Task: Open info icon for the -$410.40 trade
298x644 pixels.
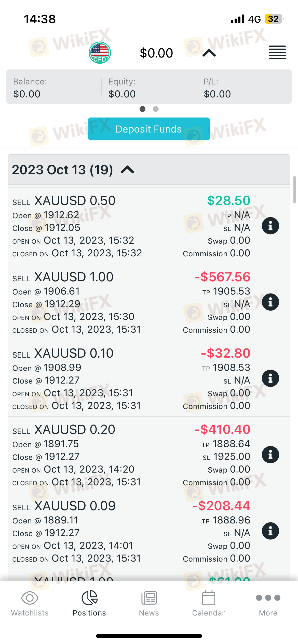Action: click(x=270, y=455)
